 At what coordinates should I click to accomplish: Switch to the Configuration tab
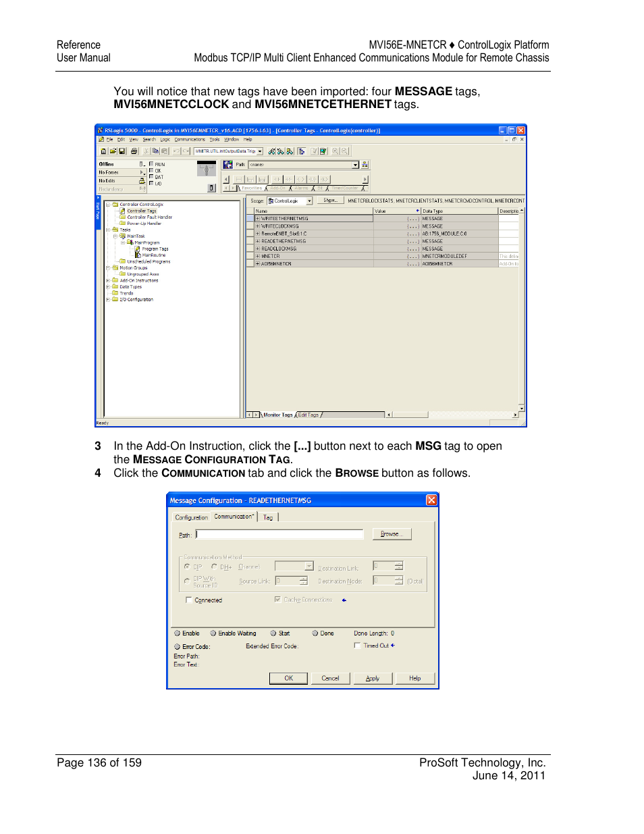click(192, 517)
